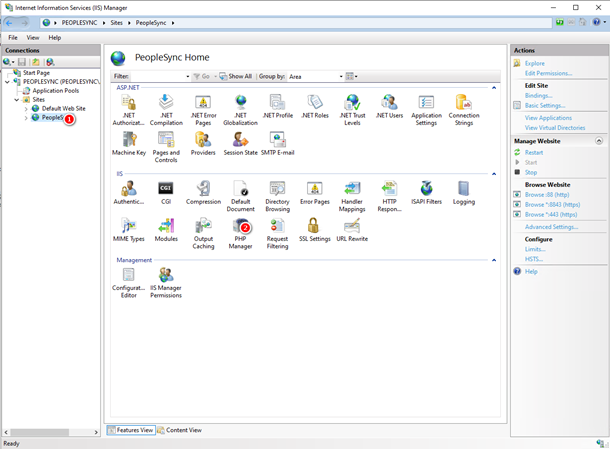
Task: Open Application Settings feature
Action: pyautogui.click(x=426, y=110)
